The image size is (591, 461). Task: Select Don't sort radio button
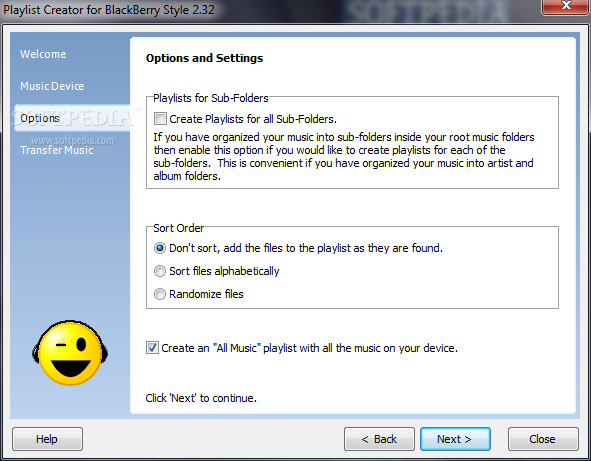tap(160, 248)
